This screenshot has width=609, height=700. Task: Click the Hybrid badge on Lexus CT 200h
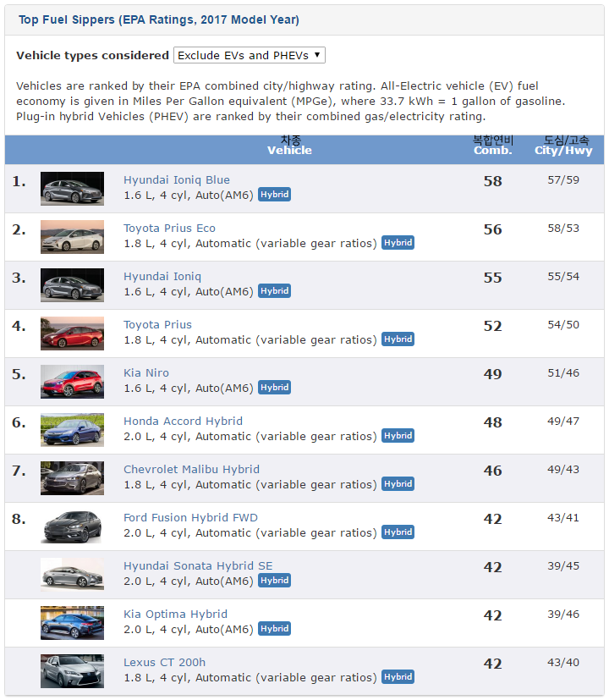[398, 677]
